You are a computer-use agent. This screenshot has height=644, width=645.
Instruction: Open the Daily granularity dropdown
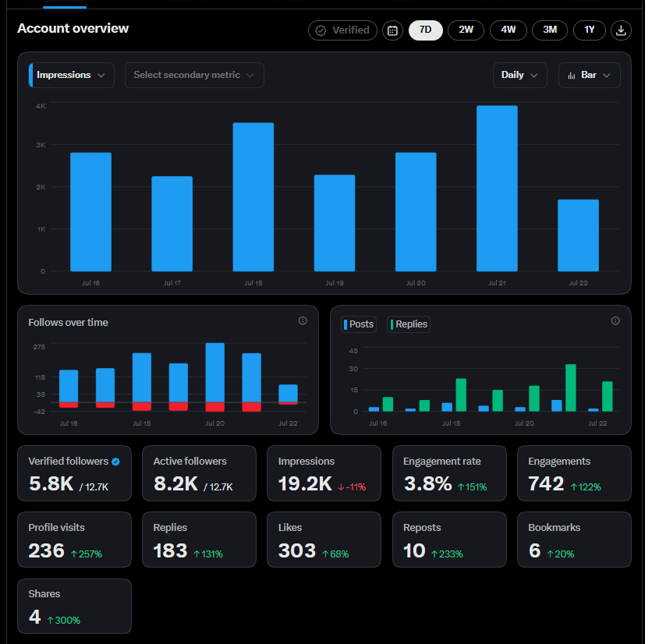point(520,76)
